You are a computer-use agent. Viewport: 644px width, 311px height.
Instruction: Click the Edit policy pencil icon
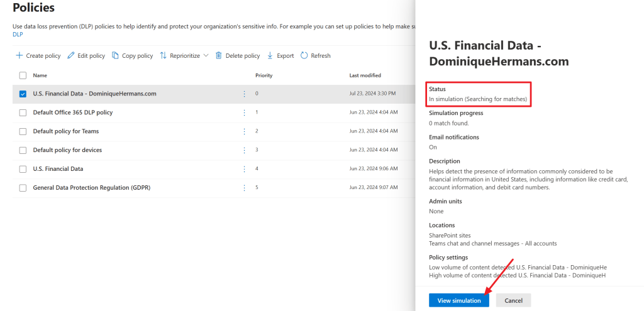pyautogui.click(x=71, y=56)
